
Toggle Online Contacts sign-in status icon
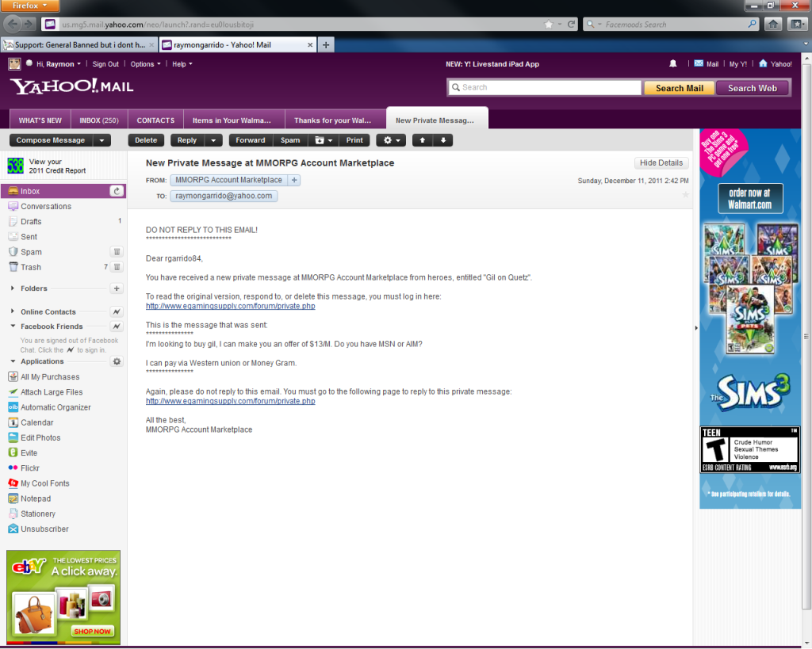tap(117, 311)
